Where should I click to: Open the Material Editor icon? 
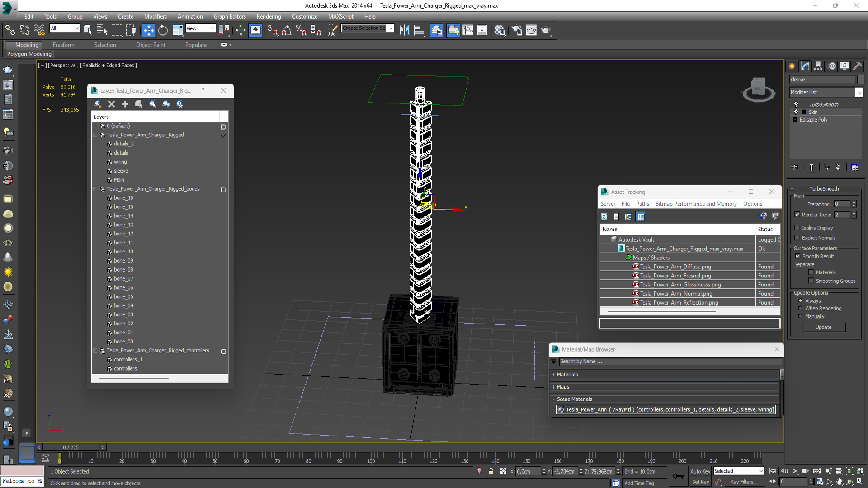[500, 30]
